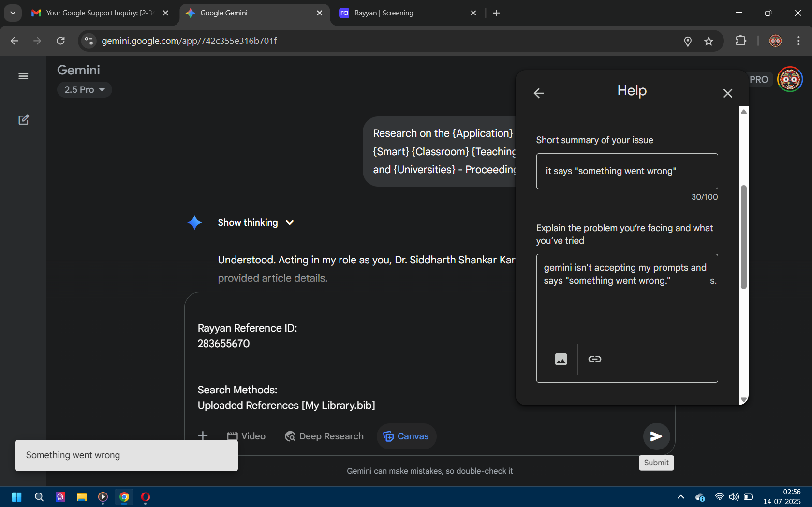Go back in the Help panel
Viewport: 812px width, 507px height.
(x=539, y=93)
